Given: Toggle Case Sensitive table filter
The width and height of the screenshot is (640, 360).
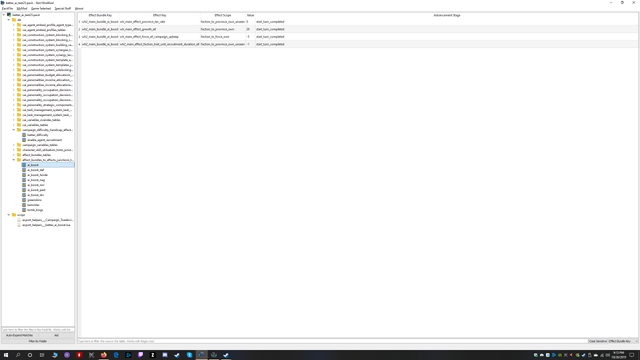Looking at the screenshot, I should (598, 341).
